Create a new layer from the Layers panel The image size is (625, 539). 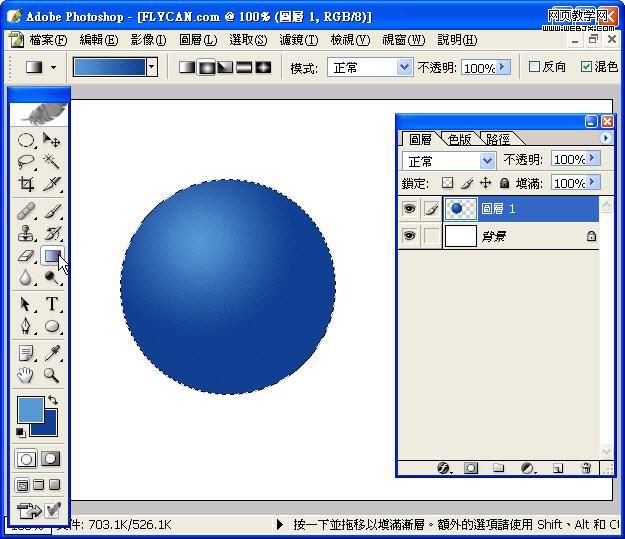tap(558, 468)
